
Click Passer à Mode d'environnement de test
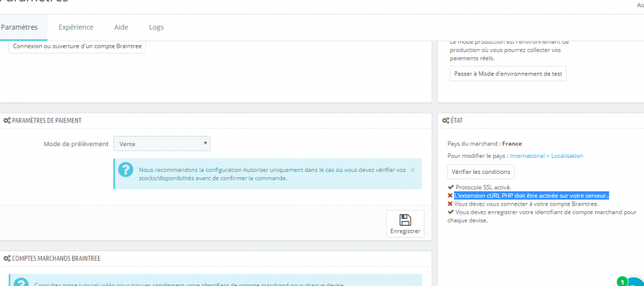[508, 74]
